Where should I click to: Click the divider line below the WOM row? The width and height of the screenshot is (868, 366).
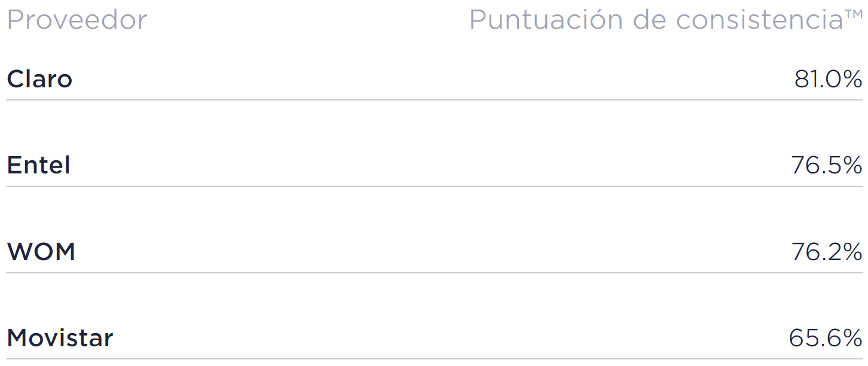[x=434, y=273]
